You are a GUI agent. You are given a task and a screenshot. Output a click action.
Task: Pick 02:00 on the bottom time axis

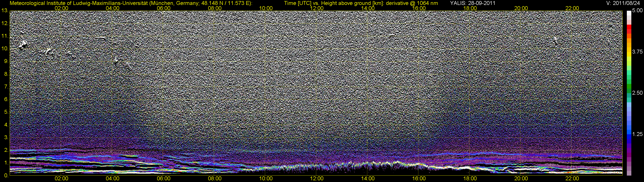[61, 179]
